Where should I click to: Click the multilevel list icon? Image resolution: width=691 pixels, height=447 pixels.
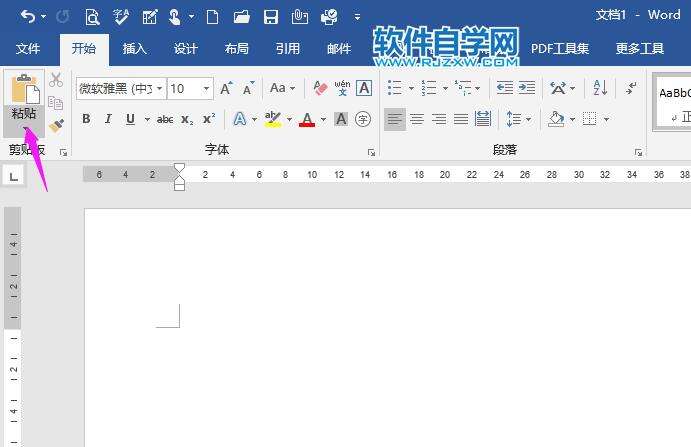[463, 88]
